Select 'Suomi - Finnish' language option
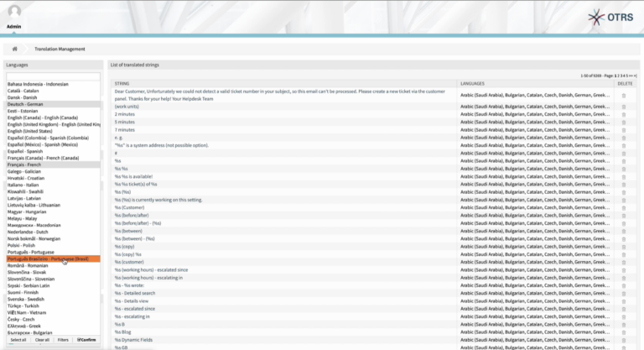The width and height of the screenshot is (644, 350). tap(53, 292)
